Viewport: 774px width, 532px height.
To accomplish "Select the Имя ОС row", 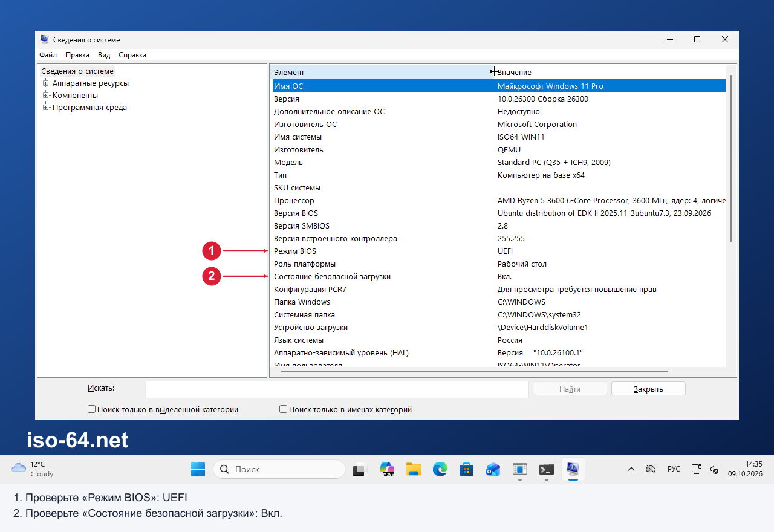I will pyautogui.click(x=499, y=86).
